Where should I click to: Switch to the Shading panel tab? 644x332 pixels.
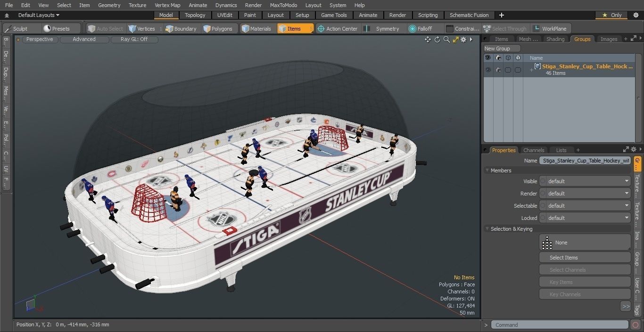point(555,39)
